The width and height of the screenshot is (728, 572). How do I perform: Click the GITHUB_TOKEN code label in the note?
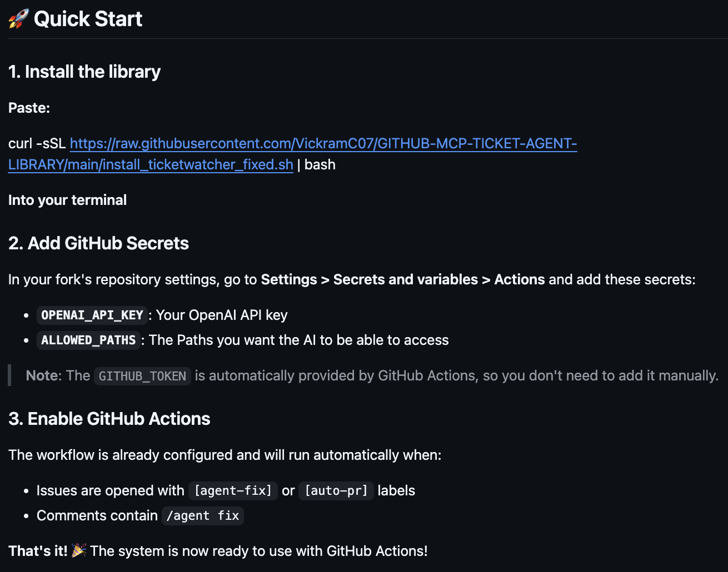pos(142,376)
